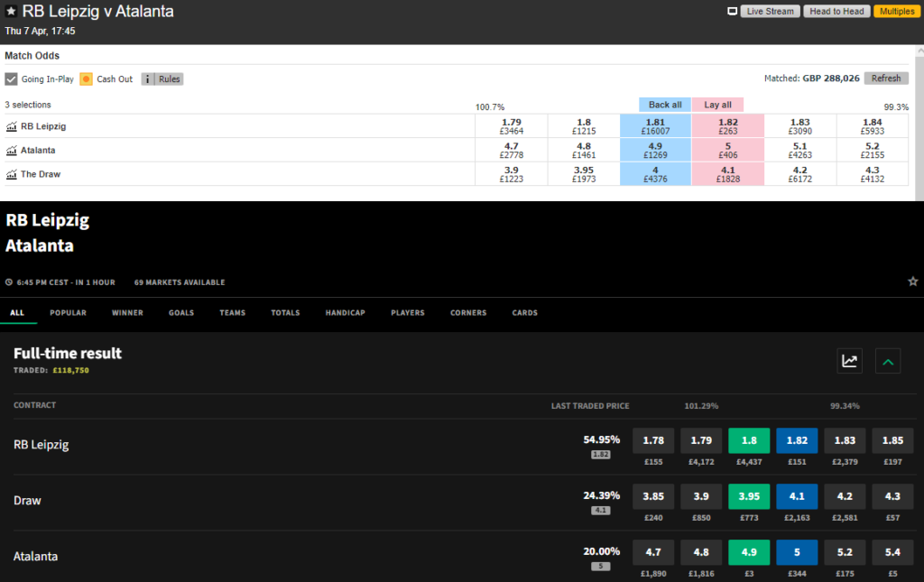The width and height of the screenshot is (924, 582).
Task: Click the Live Stream button
Action: [771, 11]
